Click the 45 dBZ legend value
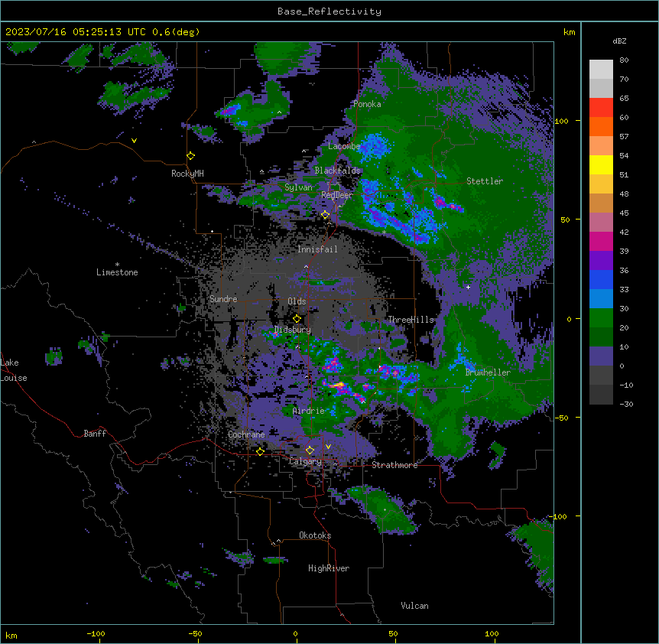 tap(624, 213)
